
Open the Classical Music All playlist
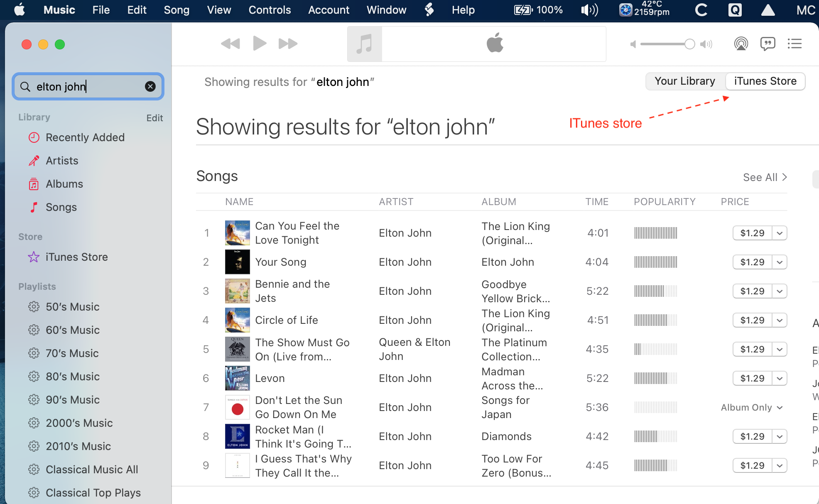92,470
